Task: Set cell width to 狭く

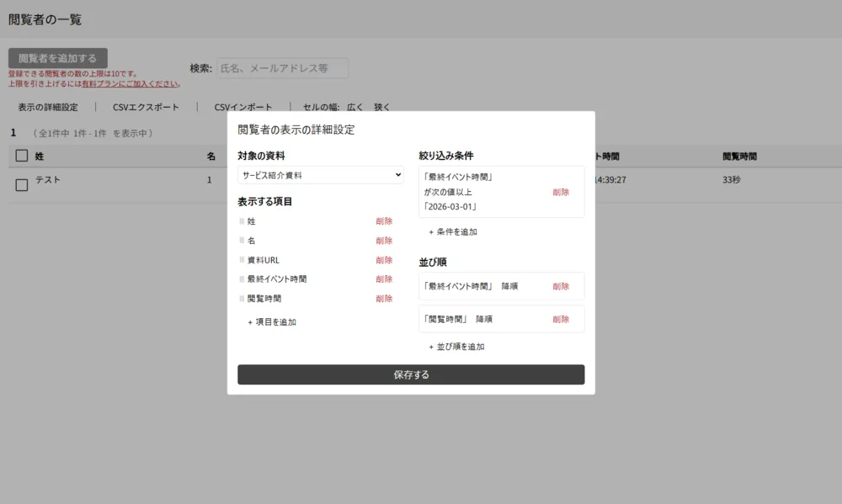Action: 381,107
